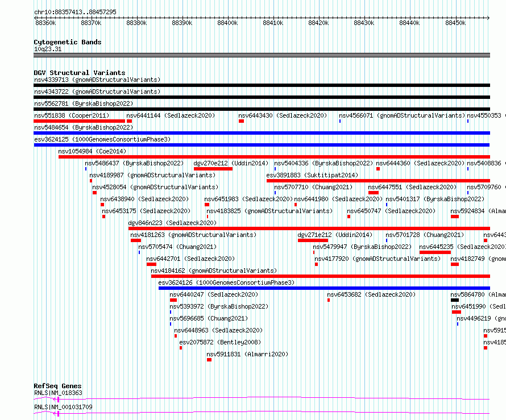Click nsv5705474 Chuang2021 label
The height and width of the screenshot is (420, 506).
click(177, 247)
